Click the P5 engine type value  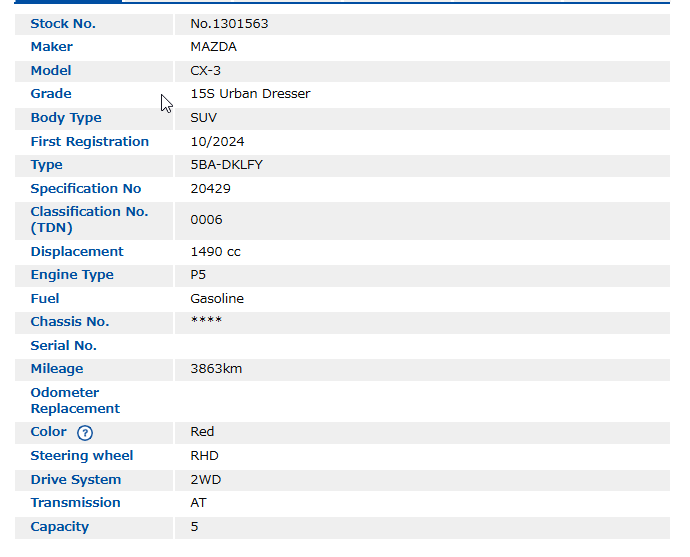pyautogui.click(x=198, y=275)
